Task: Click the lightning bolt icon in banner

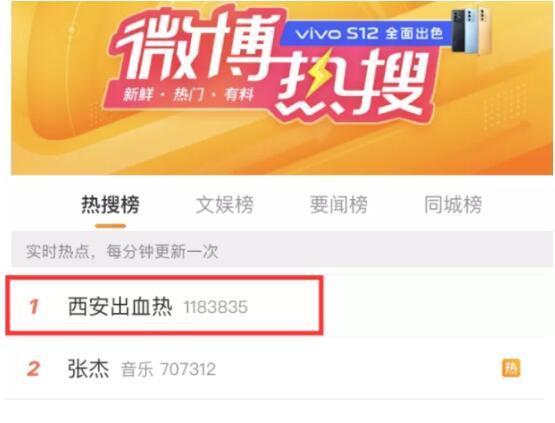Action: (320, 74)
